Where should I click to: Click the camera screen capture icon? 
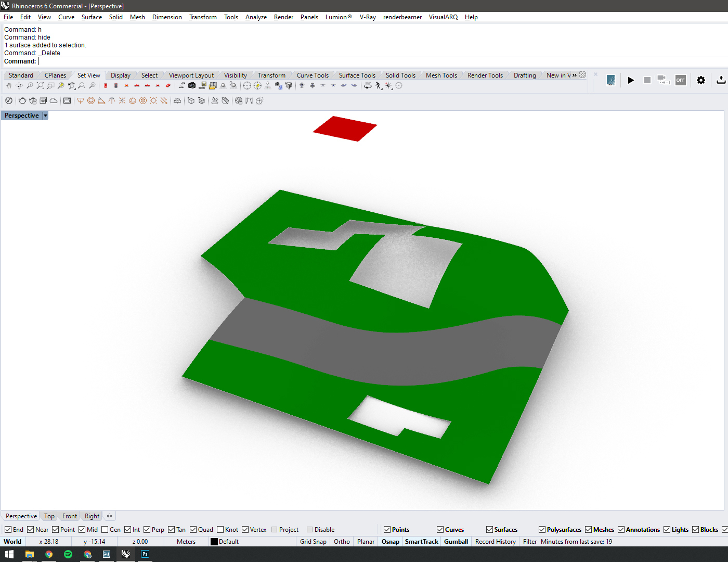pos(192,86)
